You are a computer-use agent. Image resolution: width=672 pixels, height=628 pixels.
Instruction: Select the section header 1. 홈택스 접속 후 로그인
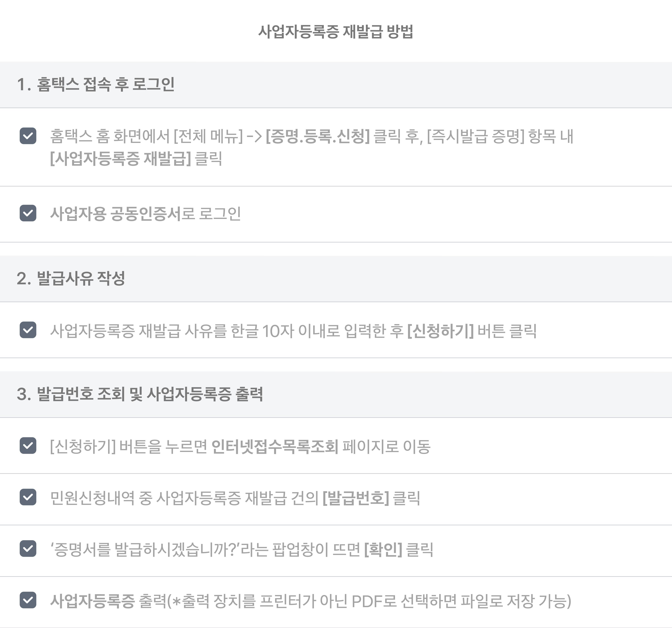pos(336,85)
